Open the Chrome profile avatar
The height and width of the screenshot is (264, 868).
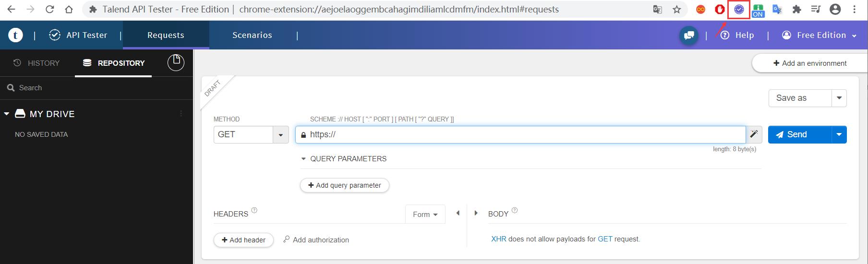click(x=835, y=9)
